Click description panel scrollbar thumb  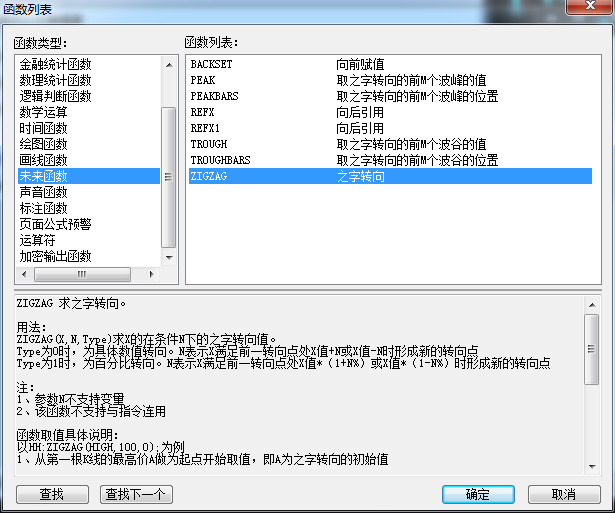(591, 349)
